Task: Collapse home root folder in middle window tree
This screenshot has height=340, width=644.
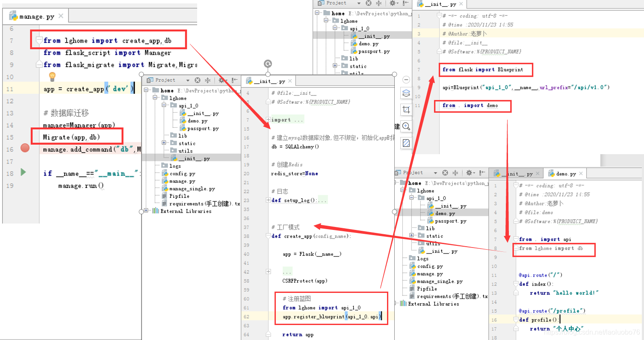Action: click(x=147, y=90)
